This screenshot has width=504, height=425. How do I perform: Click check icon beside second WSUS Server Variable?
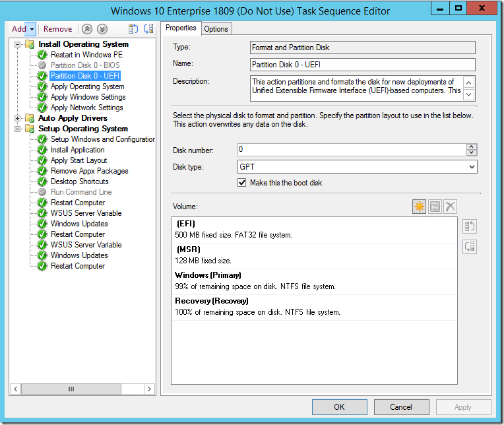[x=42, y=245]
